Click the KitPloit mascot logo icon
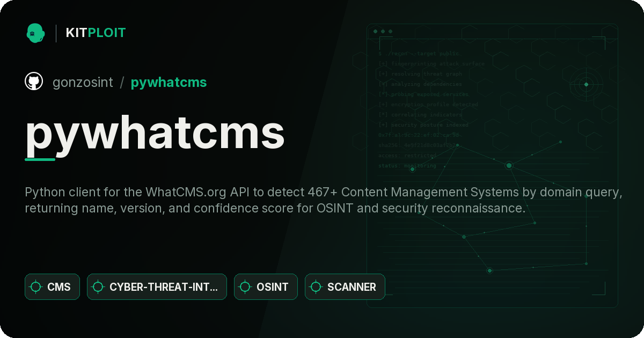This screenshot has width=644, height=338. [35, 33]
